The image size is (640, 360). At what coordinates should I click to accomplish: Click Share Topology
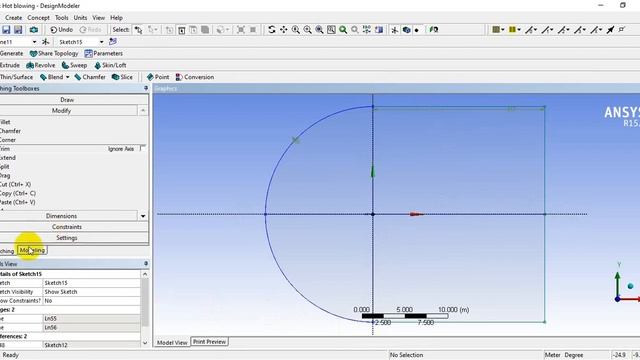tap(54, 53)
